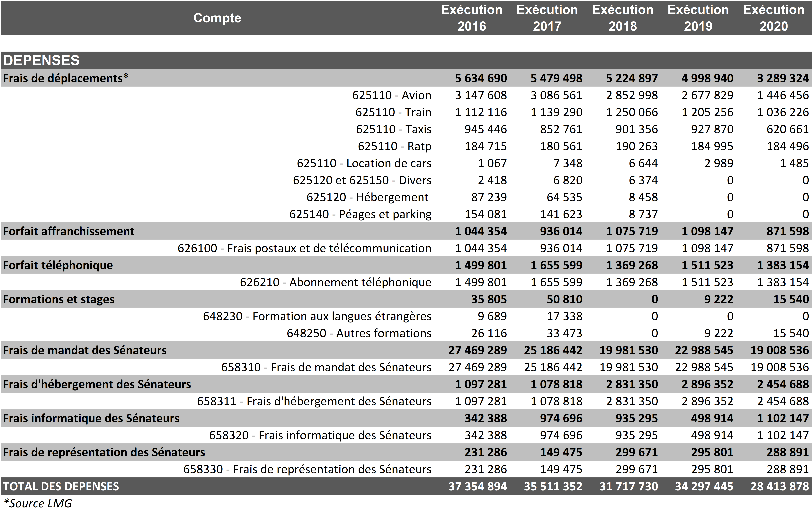This screenshot has height=512, width=812.
Task: Select the Exécution 2020 column header
Action: pos(774,18)
